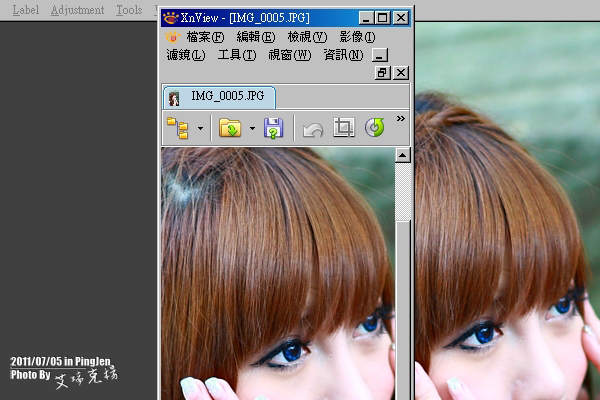Open the 工具(T) menu
The image size is (600, 400).
pyautogui.click(x=237, y=55)
